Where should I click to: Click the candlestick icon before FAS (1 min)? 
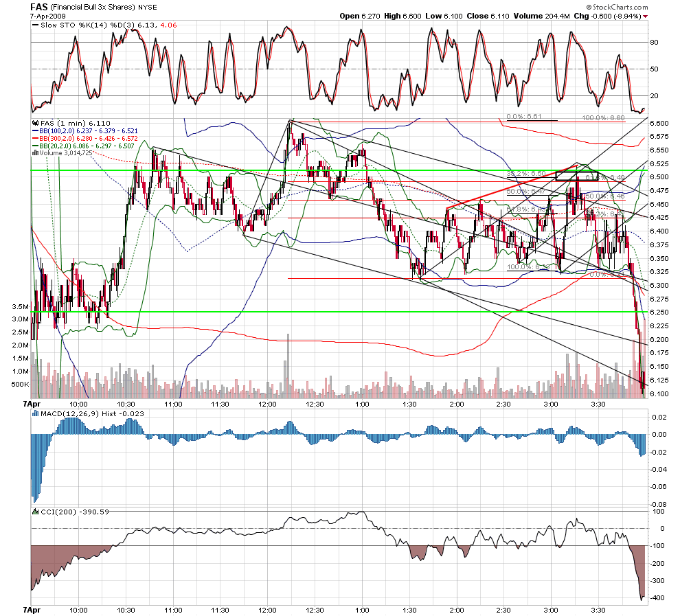36,123
